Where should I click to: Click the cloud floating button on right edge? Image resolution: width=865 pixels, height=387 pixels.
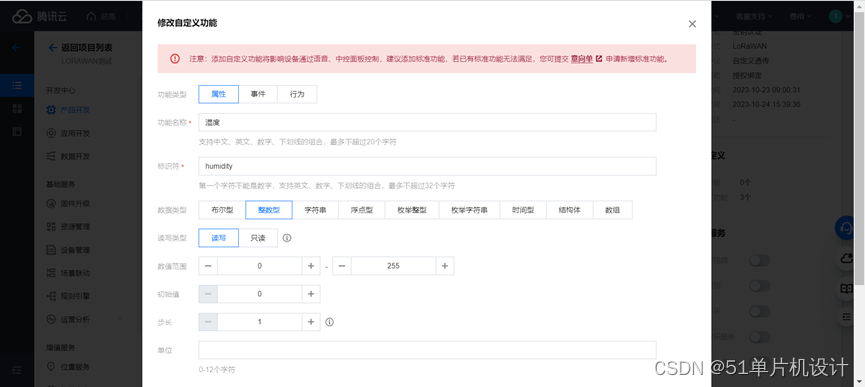point(847,259)
